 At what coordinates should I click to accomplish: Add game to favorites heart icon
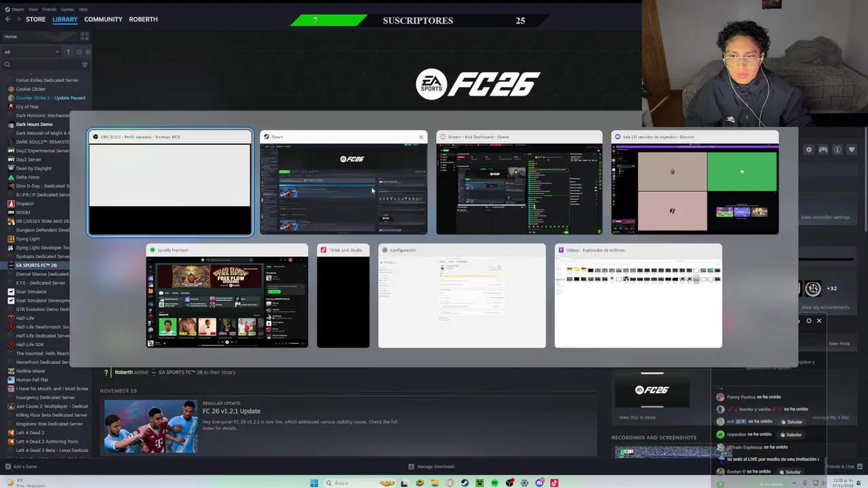pyautogui.click(x=852, y=150)
